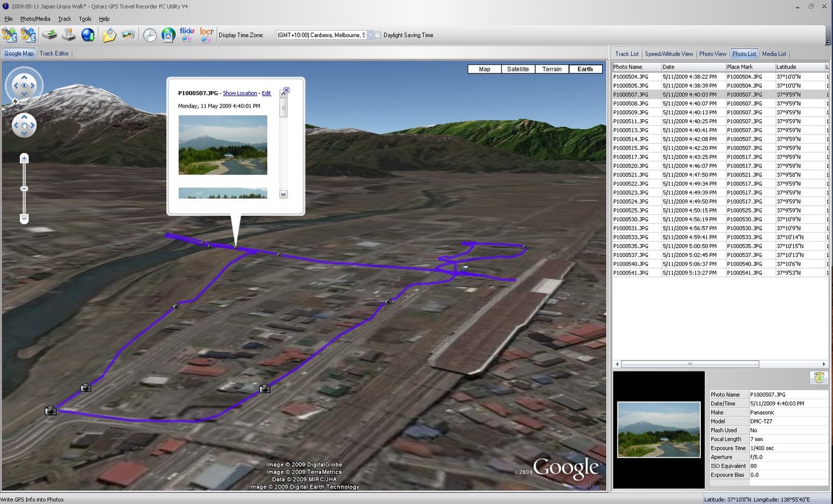Select the Photo List tab

pos(744,54)
